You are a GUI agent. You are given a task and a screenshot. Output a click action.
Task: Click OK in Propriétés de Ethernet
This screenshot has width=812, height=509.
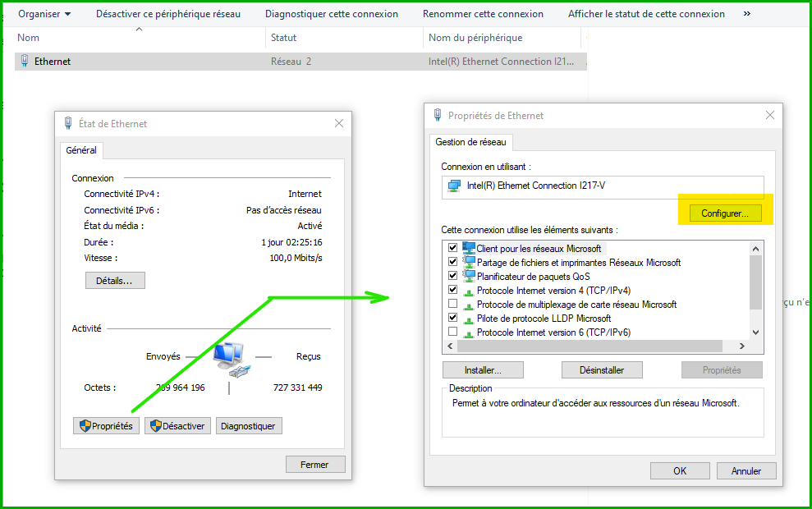pos(680,471)
